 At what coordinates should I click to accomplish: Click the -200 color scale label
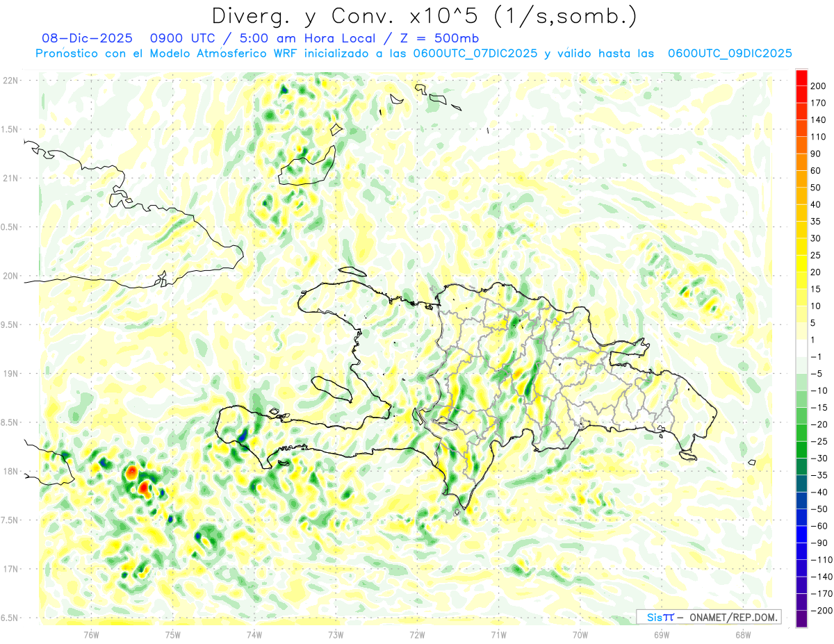pos(821,611)
